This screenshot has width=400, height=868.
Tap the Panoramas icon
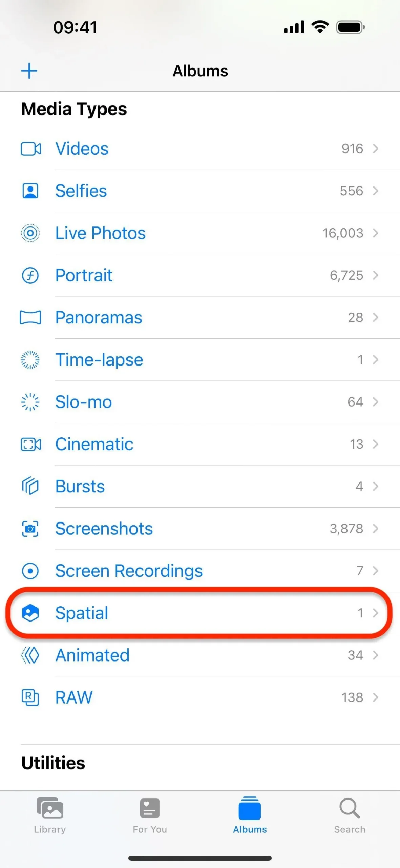pyautogui.click(x=30, y=317)
